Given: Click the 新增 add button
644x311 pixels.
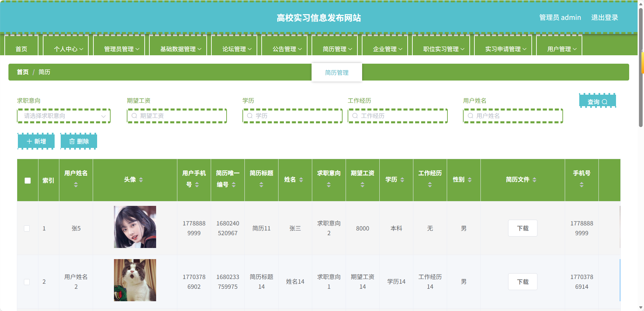Looking at the screenshot, I should pyautogui.click(x=36, y=141).
